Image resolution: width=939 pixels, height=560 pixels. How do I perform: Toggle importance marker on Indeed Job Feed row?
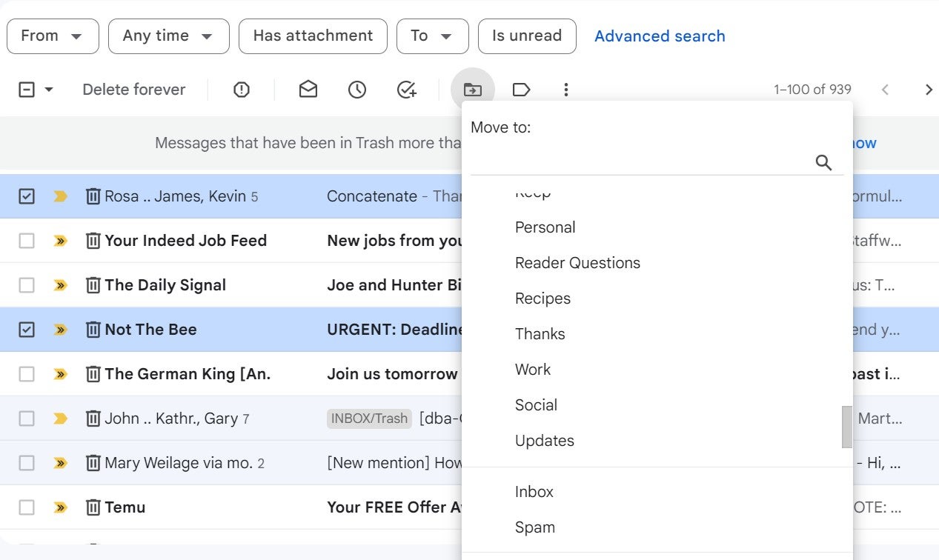(x=60, y=241)
